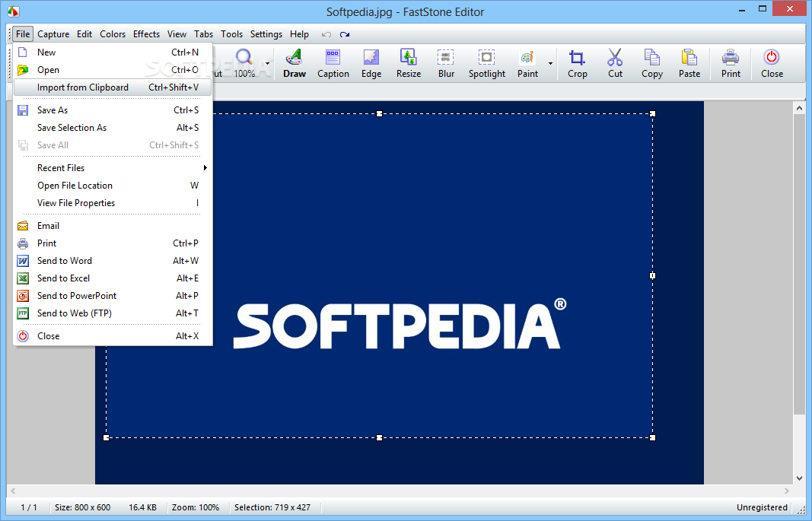Click the Print toolbar icon
812x521 pixels.
tap(731, 64)
